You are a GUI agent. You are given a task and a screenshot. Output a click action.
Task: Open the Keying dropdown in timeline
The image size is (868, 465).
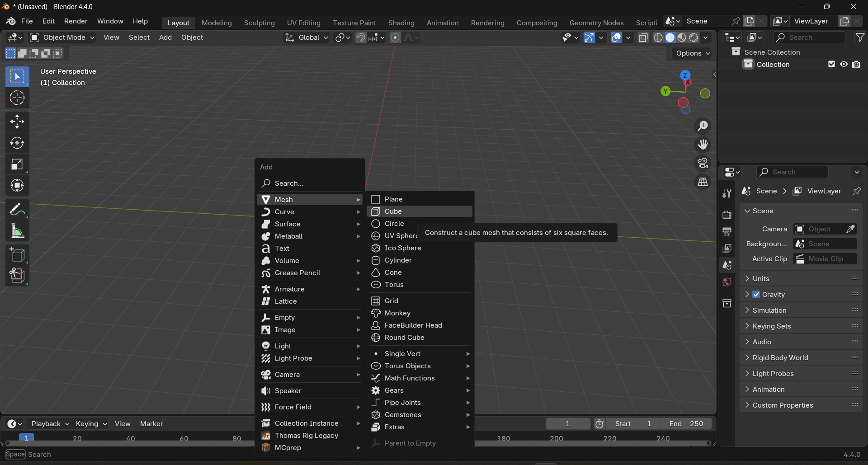point(91,424)
